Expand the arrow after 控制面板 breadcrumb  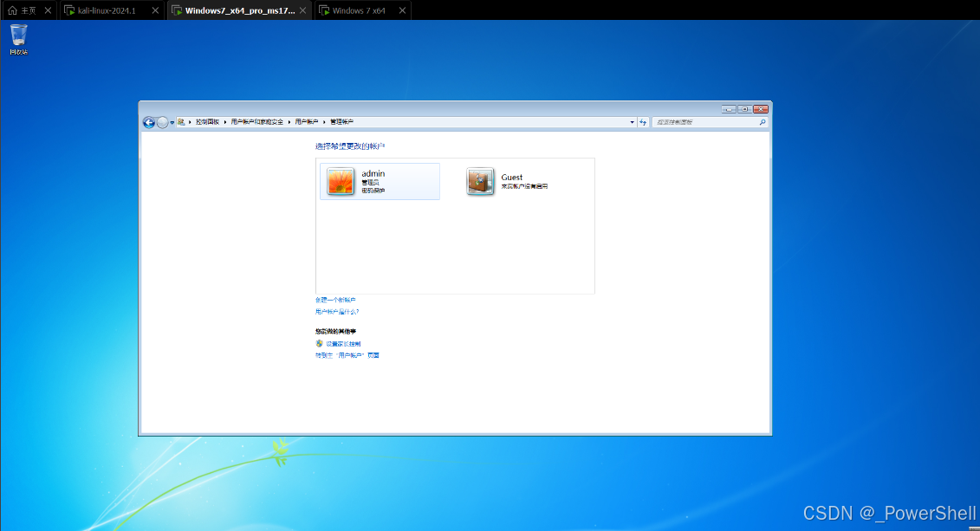(x=225, y=122)
